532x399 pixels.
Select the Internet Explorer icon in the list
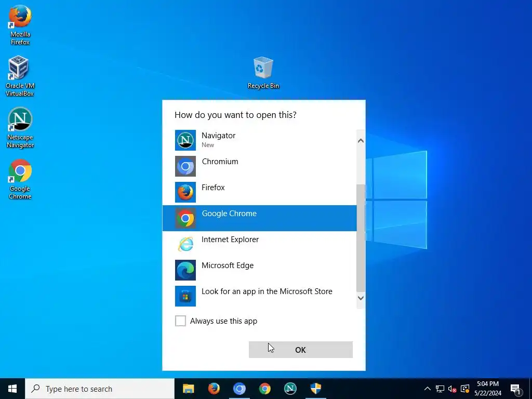[x=185, y=244]
